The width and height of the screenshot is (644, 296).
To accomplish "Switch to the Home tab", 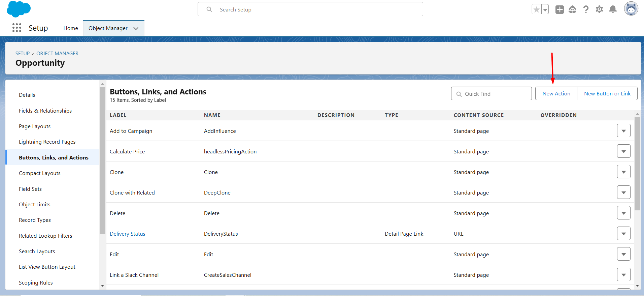I will click(71, 28).
